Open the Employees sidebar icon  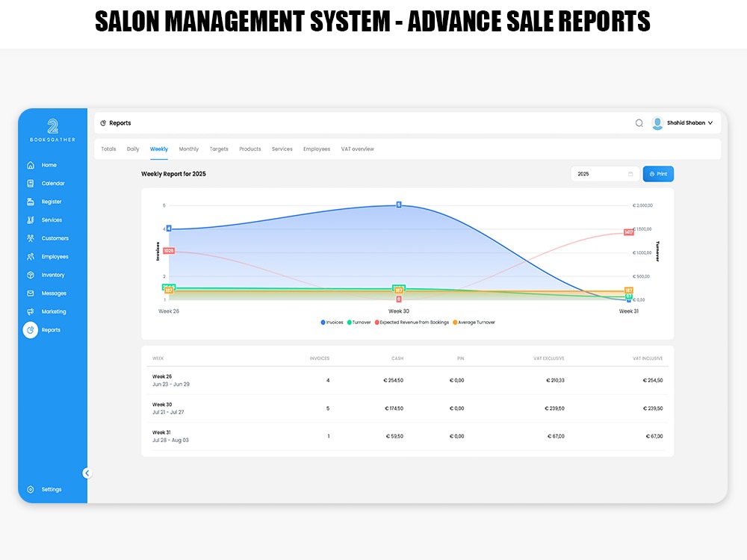31,257
